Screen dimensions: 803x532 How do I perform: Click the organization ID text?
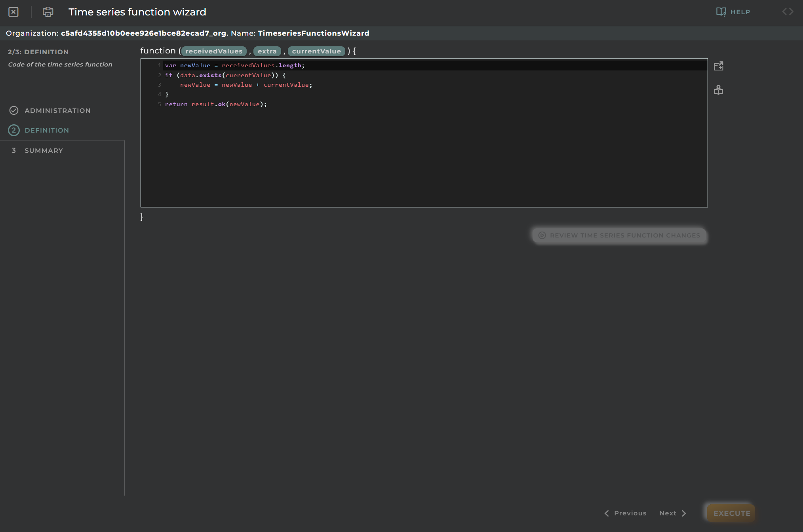[x=143, y=33]
